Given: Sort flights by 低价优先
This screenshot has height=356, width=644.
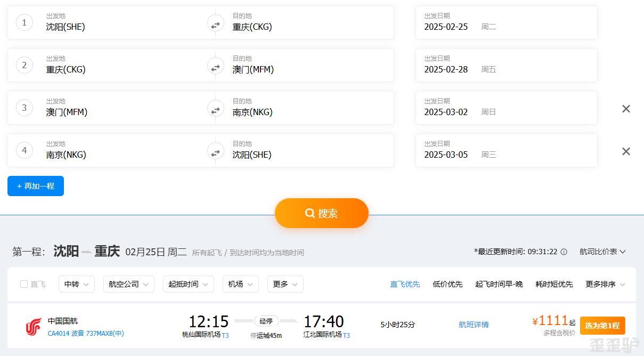Looking at the screenshot, I should (447, 284).
